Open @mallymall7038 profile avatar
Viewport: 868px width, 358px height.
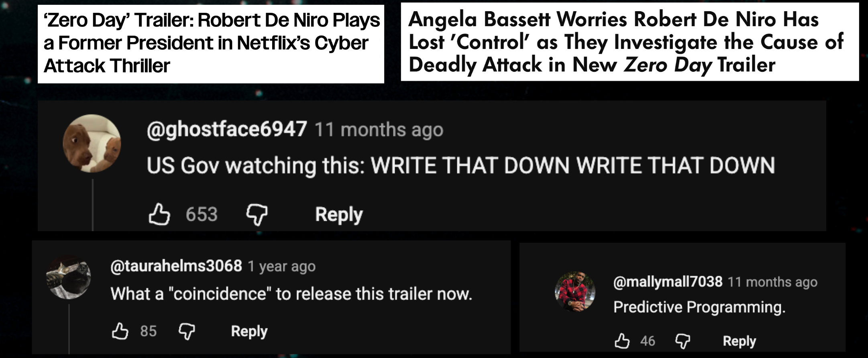pos(575,292)
